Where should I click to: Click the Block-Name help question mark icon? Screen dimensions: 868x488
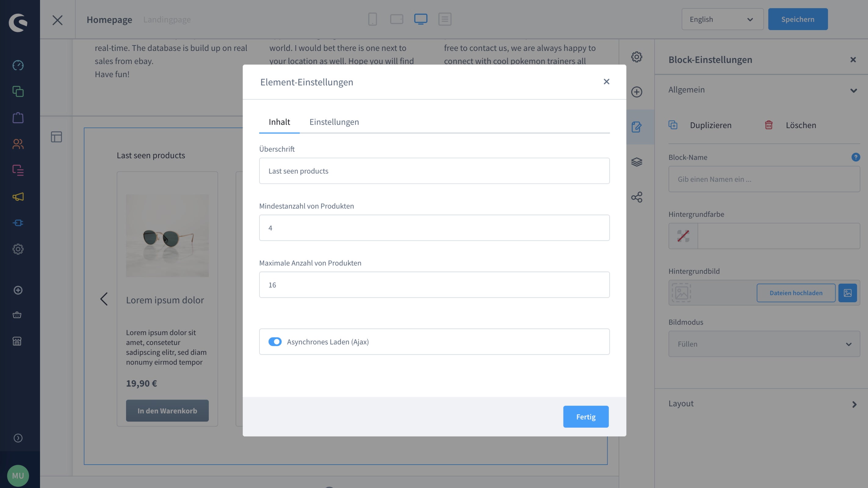[855, 157]
